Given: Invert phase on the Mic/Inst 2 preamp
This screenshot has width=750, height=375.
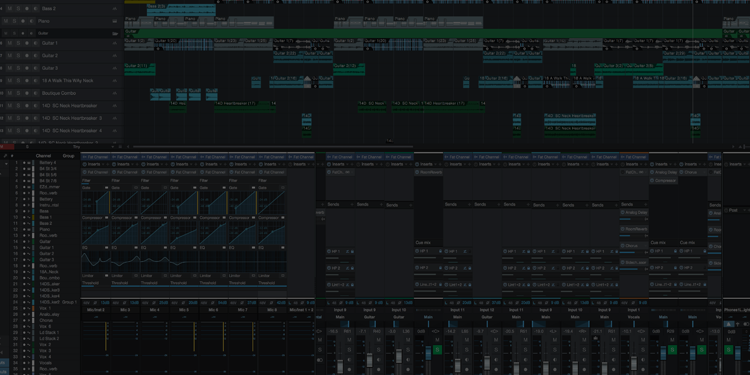Looking at the screenshot, I should [95, 303].
